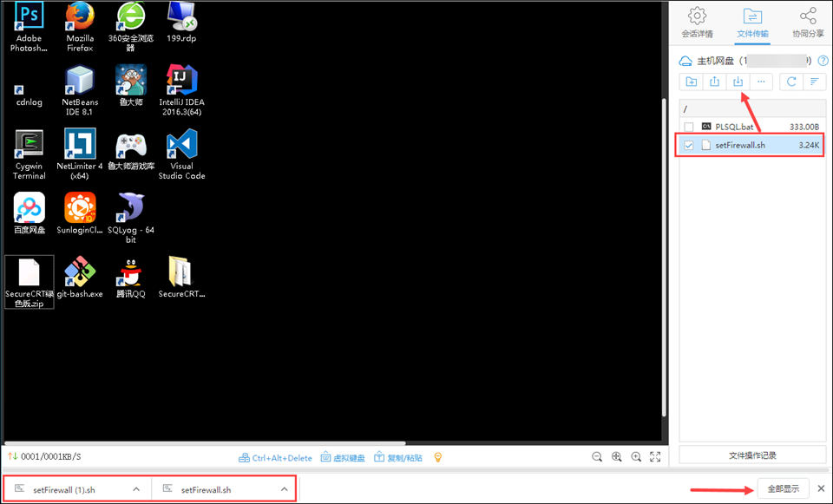Click the zoom out magnifier icon

pyautogui.click(x=597, y=457)
